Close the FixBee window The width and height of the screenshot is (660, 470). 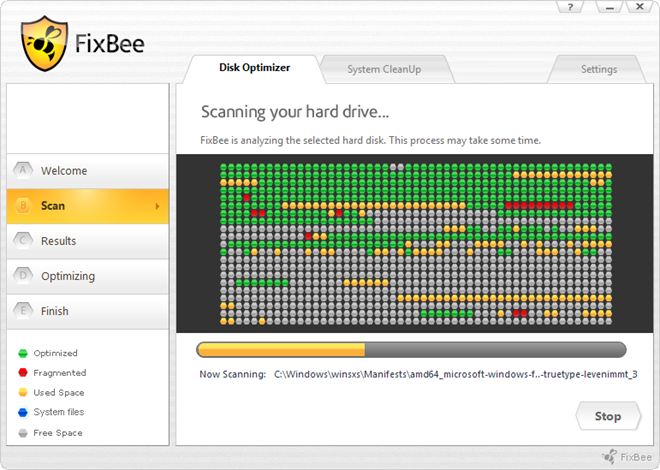pyautogui.click(x=640, y=7)
